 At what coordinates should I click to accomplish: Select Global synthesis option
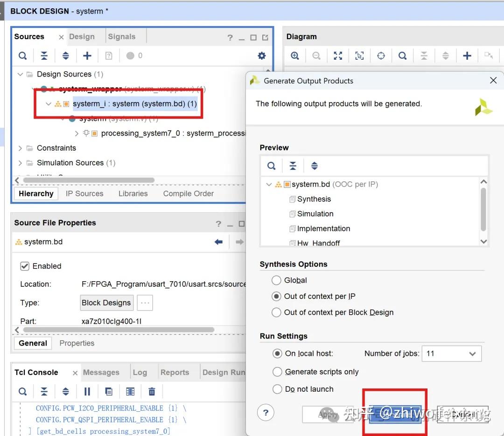[276, 280]
